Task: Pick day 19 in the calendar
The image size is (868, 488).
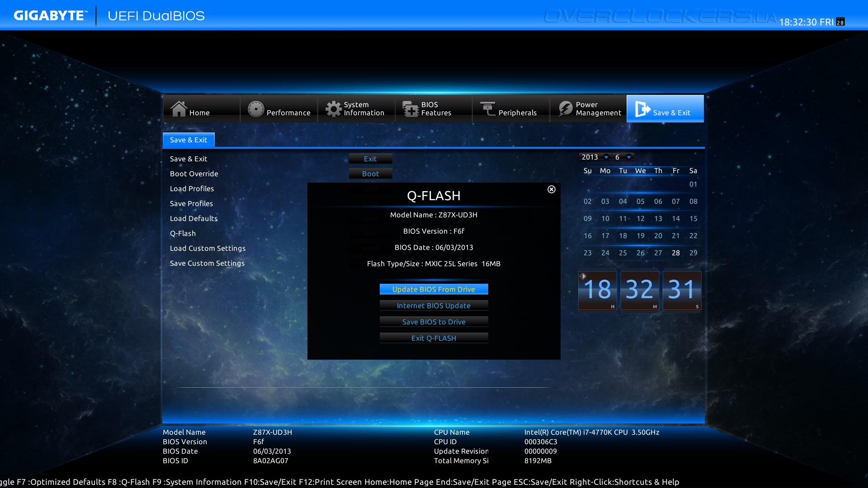Action: [x=640, y=235]
